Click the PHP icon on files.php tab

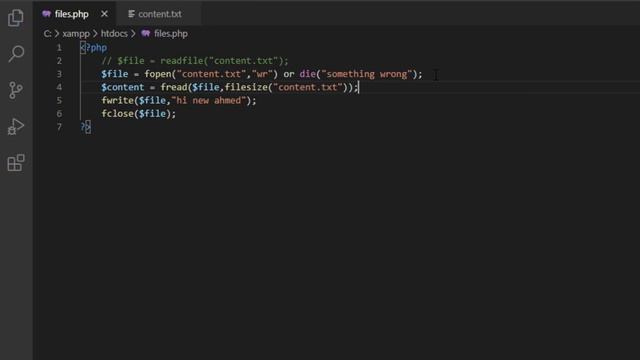pyautogui.click(x=47, y=14)
